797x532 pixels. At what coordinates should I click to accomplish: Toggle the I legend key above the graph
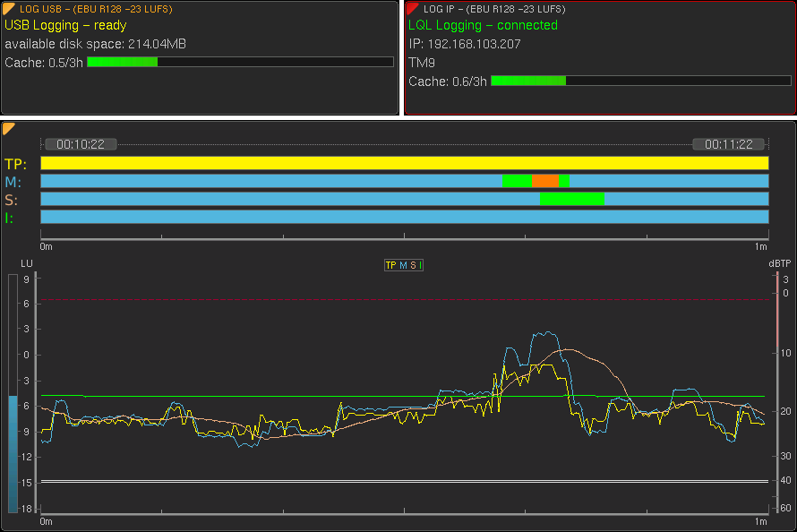[x=420, y=265]
